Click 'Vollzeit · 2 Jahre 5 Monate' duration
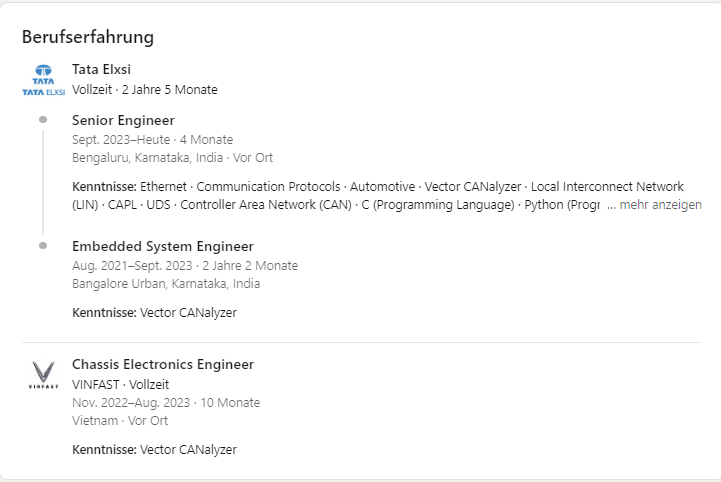This screenshot has width=721, height=482. 145,90
